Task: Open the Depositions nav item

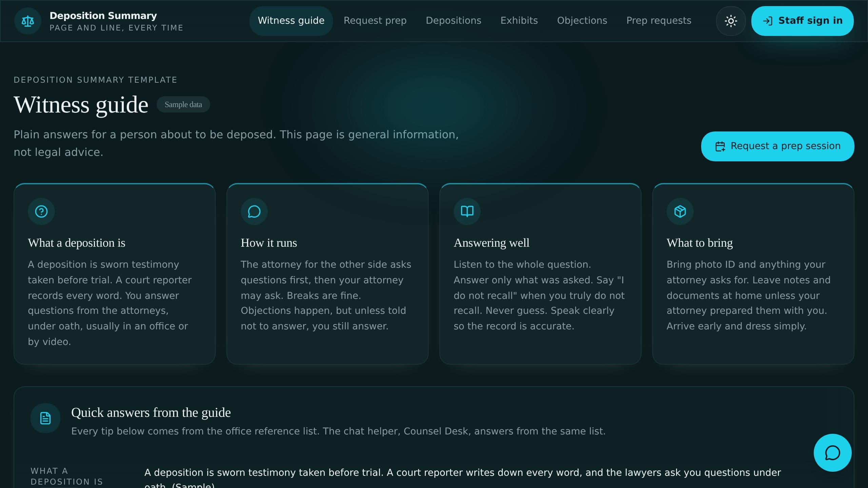Action: 454,21
